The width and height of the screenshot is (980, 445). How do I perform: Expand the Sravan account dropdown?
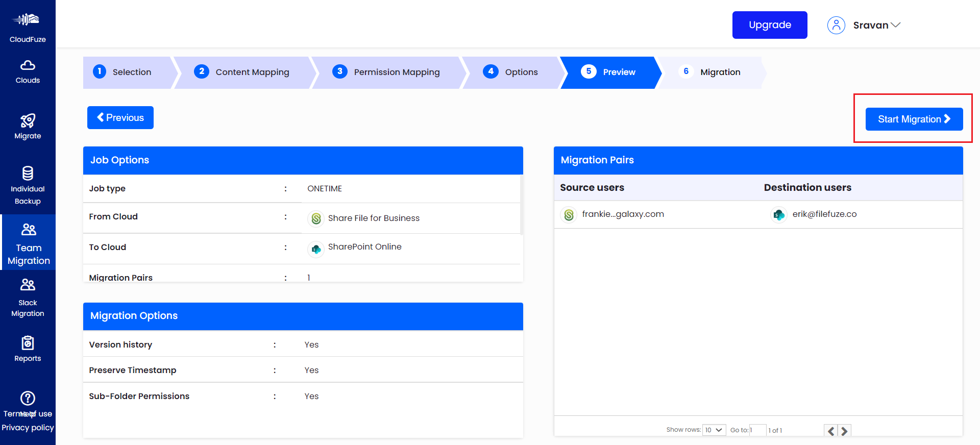click(x=895, y=25)
